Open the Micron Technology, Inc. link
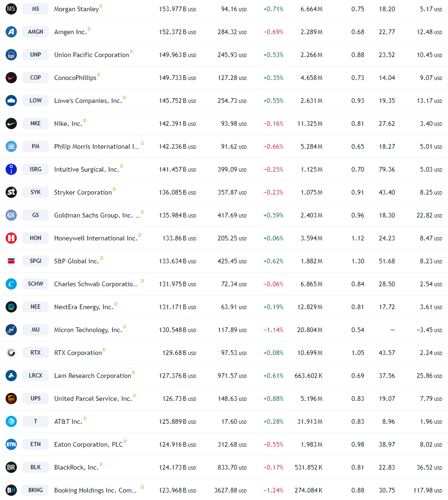448x500 pixels. [88, 330]
